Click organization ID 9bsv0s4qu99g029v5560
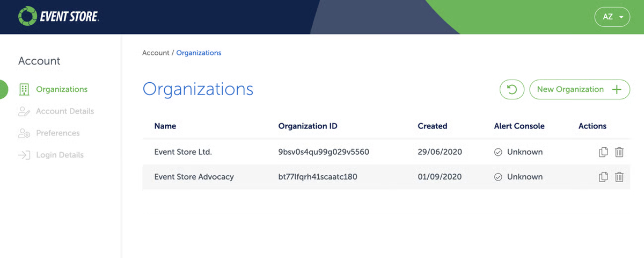 [324, 152]
